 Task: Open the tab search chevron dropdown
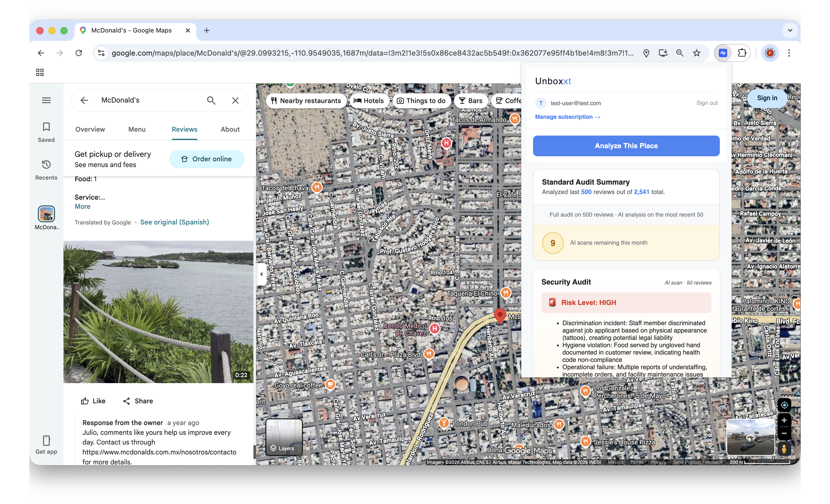790,30
